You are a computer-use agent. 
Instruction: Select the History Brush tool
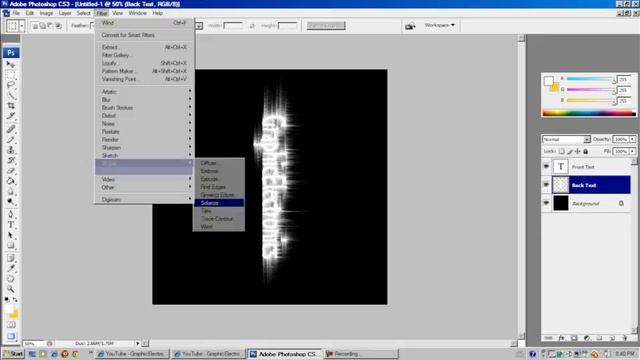[x=11, y=160]
